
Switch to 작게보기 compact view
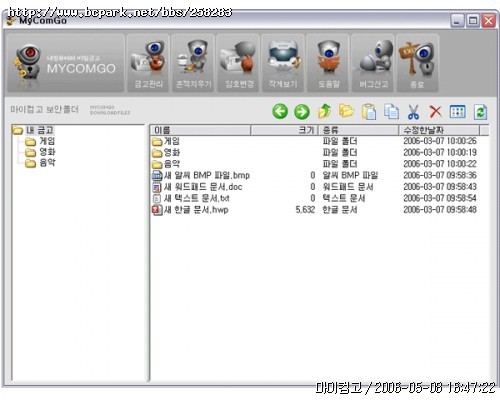point(283,63)
